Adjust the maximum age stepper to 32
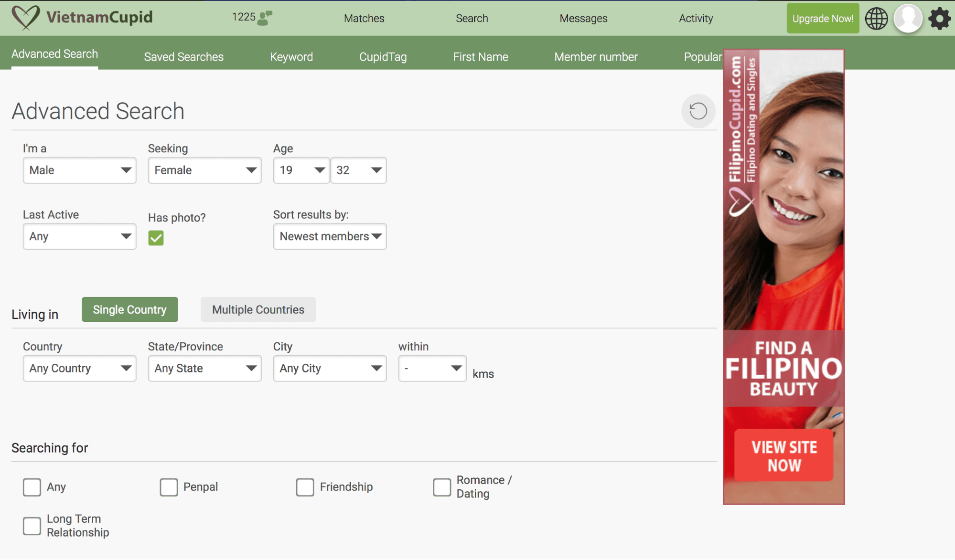The image size is (955, 560). click(x=358, y=170)
